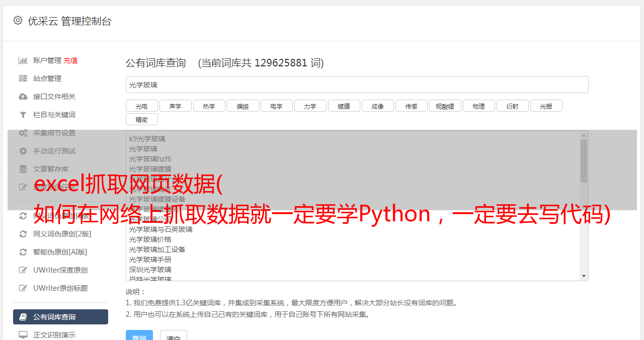The height and width of the screenshot is (340, 644).
Task: Choose 光学玻璃加工设备 from the results
Action: click(x=157, y=249)
